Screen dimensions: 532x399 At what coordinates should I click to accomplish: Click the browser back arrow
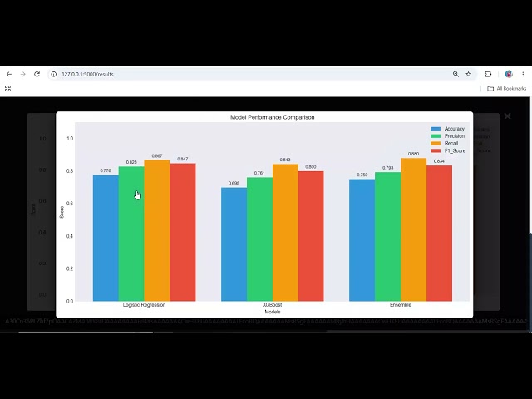[9, 74]
